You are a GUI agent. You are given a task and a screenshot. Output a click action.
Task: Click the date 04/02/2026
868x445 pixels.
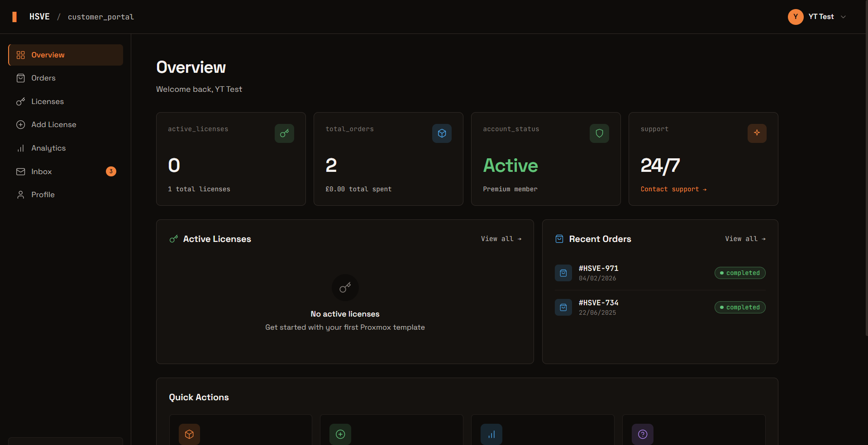[x=597, y=279]
